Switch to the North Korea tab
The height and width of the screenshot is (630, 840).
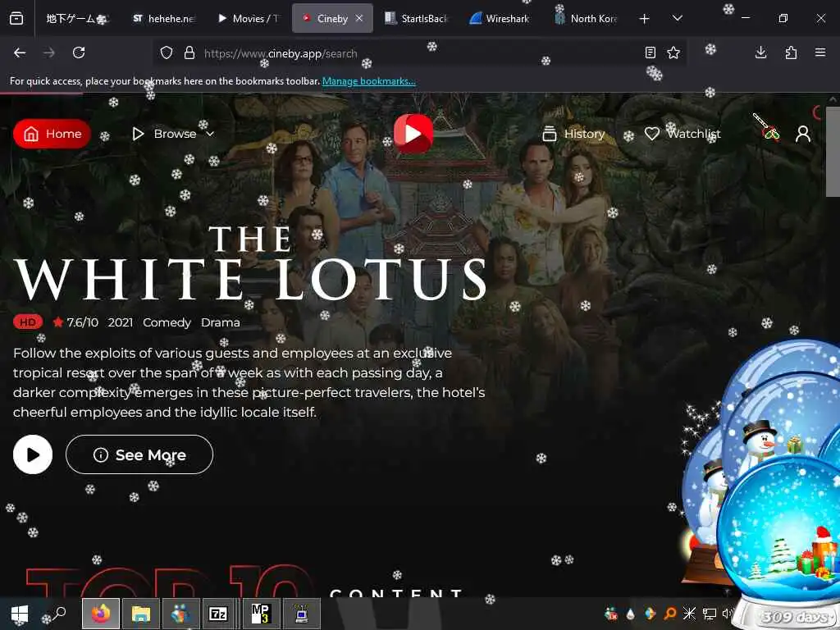coord(586,18)
